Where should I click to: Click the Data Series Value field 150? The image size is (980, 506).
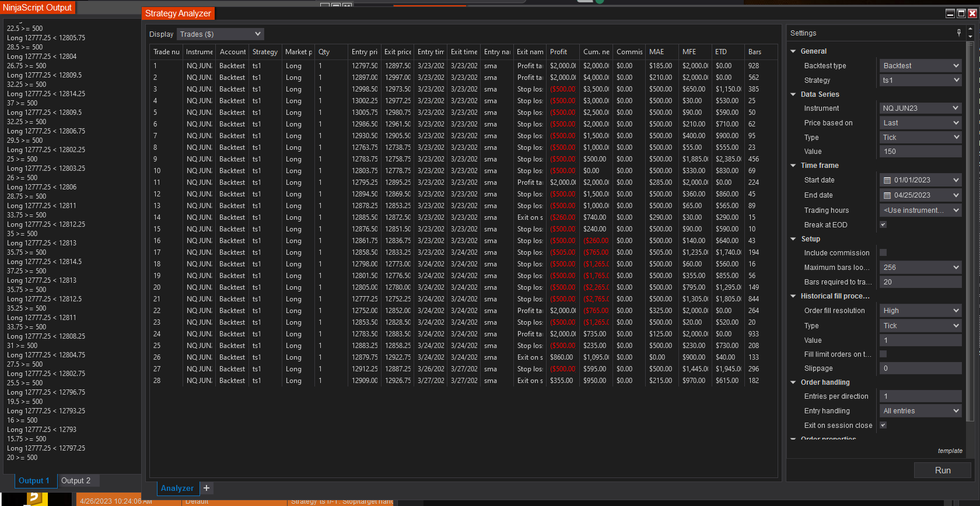pos(921,152)
